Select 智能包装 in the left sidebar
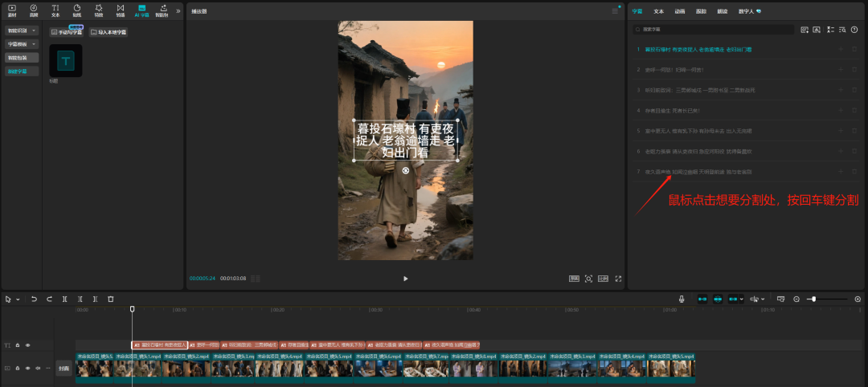Viewport: 868px width, 387px height. 23,58
